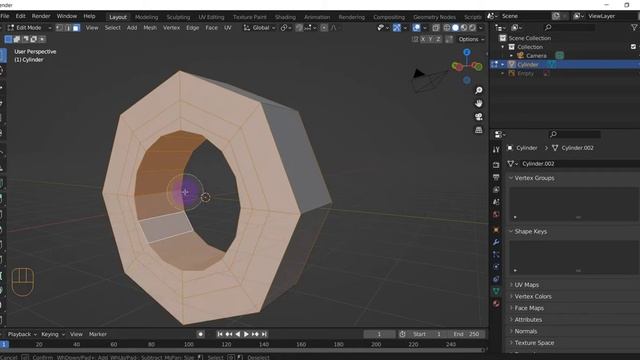Toggle snapping magnet icon

pos(299,28)
